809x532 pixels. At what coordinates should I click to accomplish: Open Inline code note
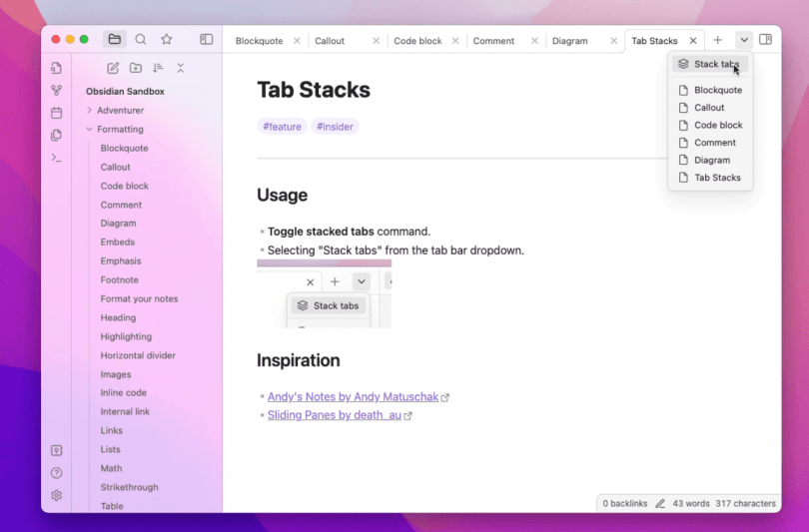tap(123, 393)
